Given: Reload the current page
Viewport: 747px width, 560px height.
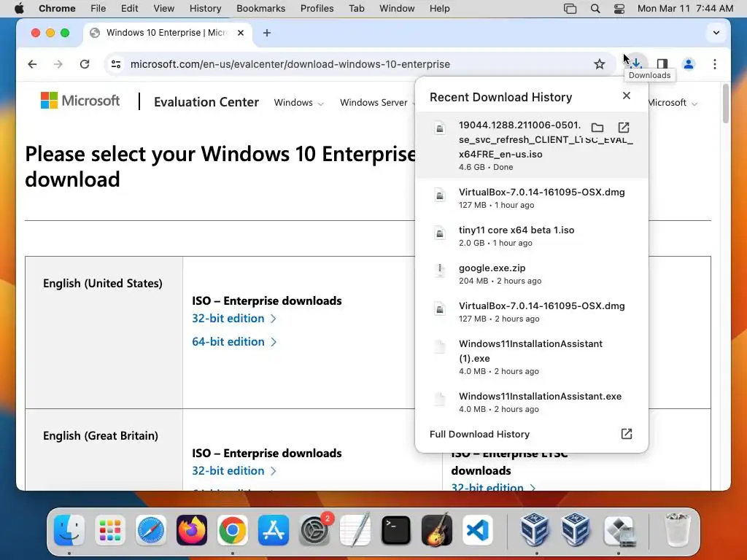Looking at the screenshot, I should tap(85, 64).
